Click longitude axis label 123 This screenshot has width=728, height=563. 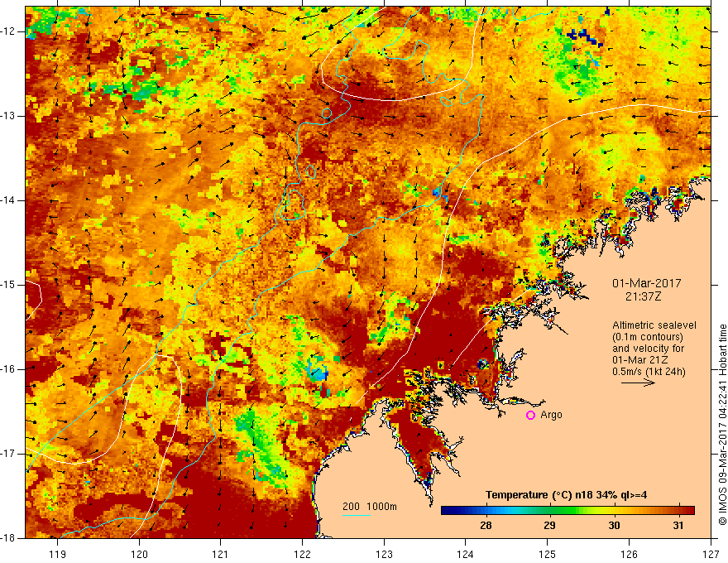(x=384, y=554)
